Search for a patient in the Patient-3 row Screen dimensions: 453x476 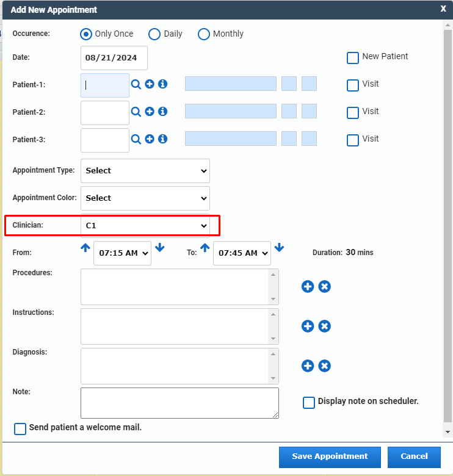pyautogui.click(x=136, y=139)
